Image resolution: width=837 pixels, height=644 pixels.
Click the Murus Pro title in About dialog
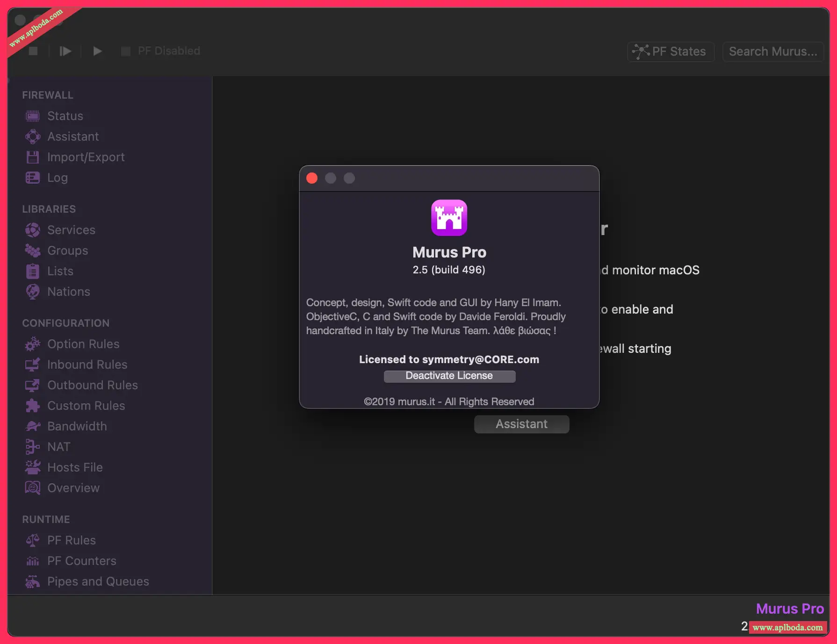pos(449,252)
